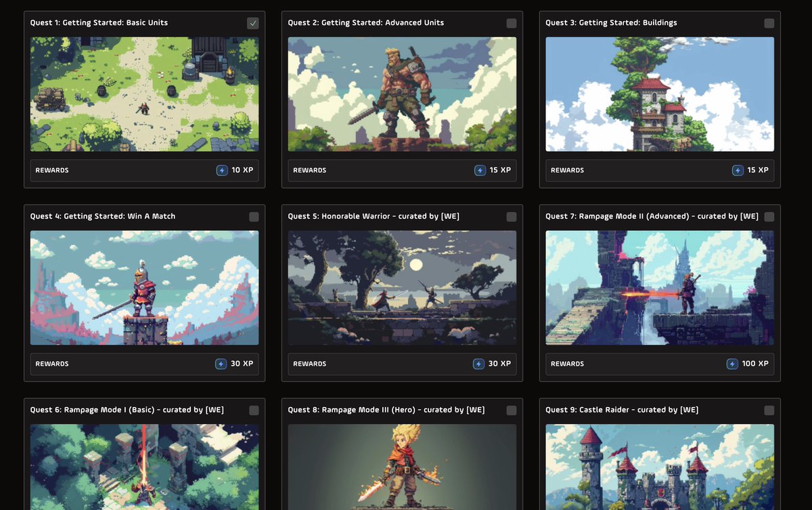Image resolution: width=812 pixels, height=510 pixels.
Task: Click the title 'Quest 2: Getting Started: Advanced Units'
Action: [x=366, y=23]
